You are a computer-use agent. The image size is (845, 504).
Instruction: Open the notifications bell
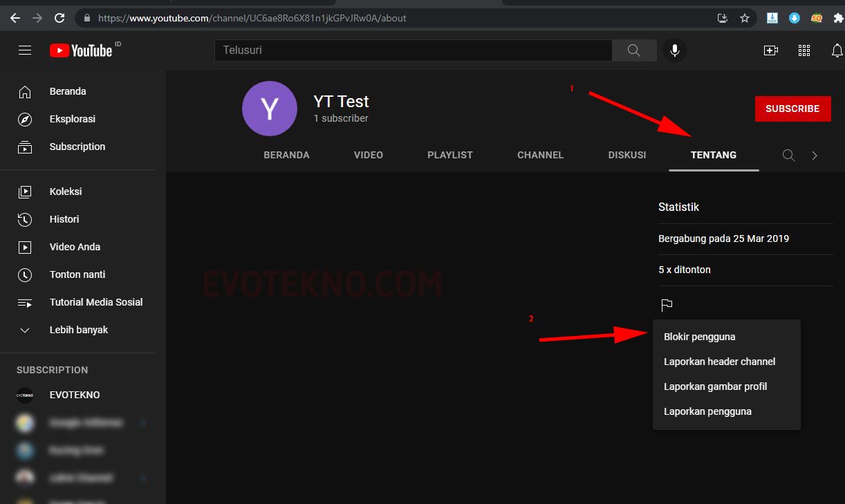(x=837, y=50)
